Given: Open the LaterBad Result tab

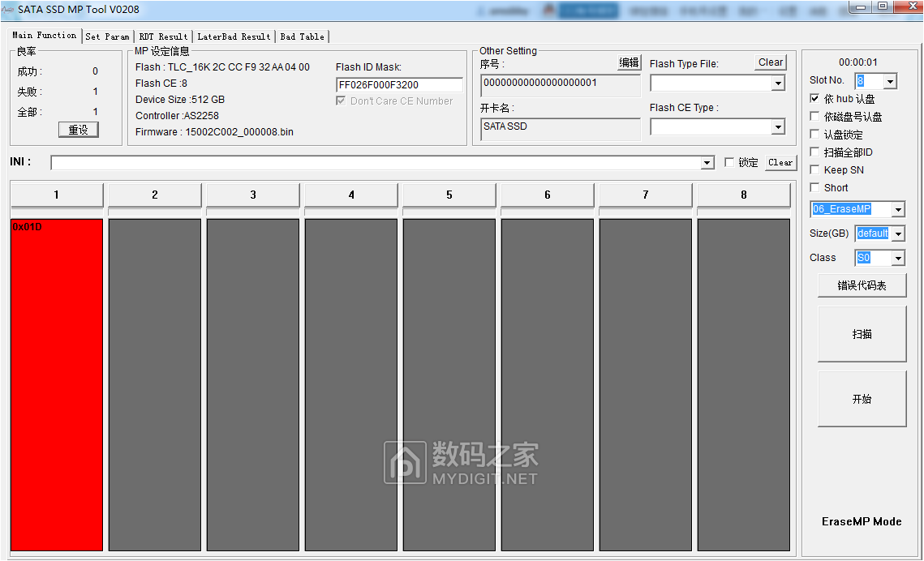Looking at the screenshot, I should (234, 36).
